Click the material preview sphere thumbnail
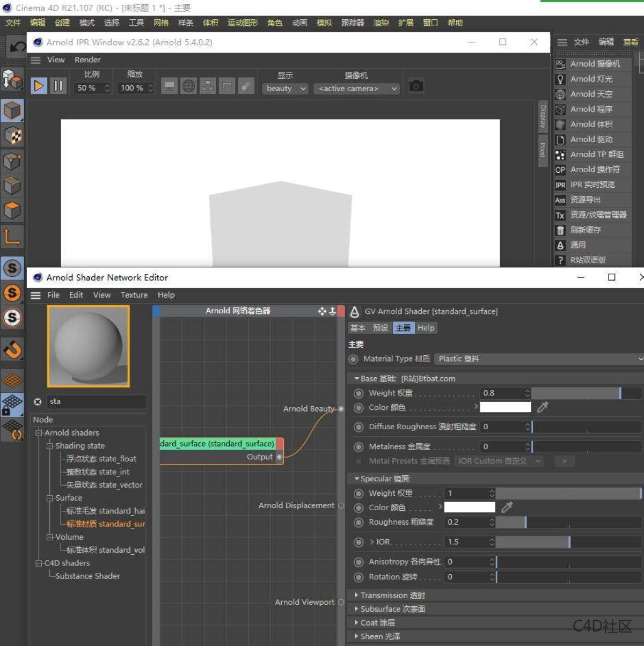This screenshot has height=646, width=644. coord(89,346)
